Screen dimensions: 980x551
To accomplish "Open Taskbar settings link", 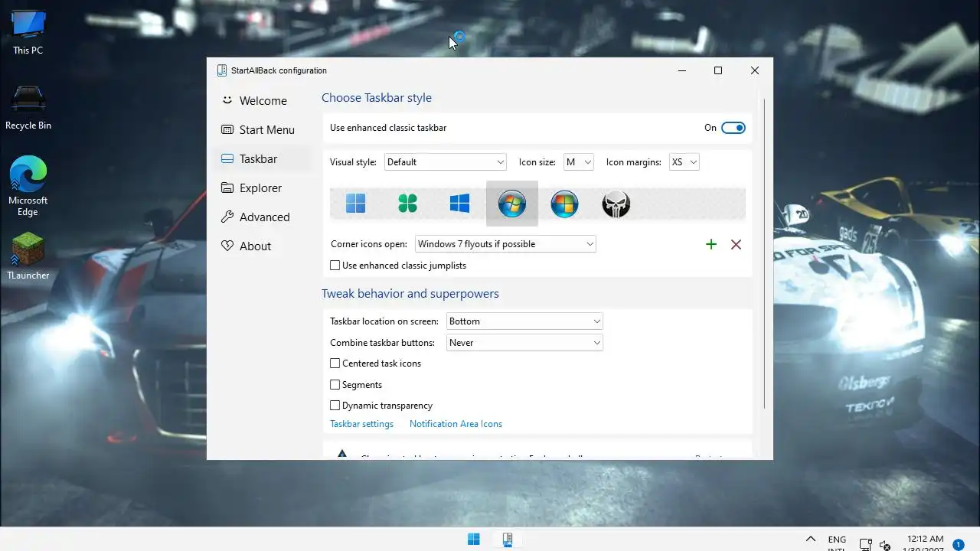I will pyautogui.click(x=361, y=424).
